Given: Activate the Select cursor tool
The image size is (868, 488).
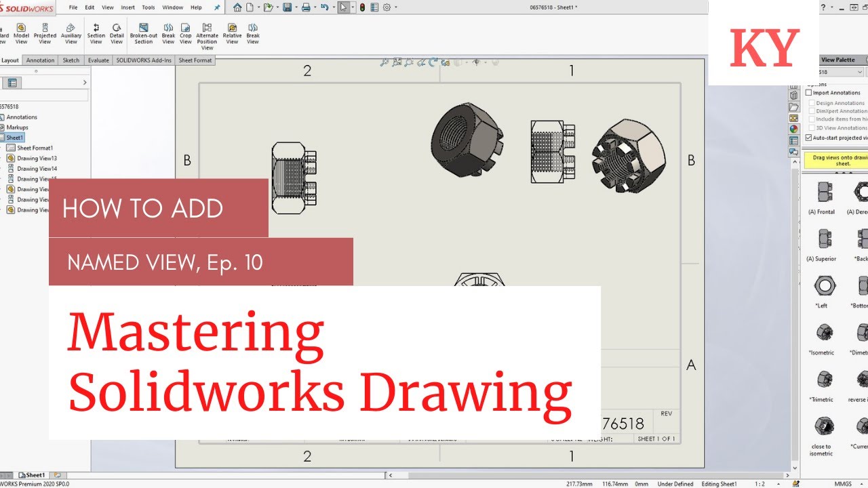Looking at the screenshot, I should [343, 7].
